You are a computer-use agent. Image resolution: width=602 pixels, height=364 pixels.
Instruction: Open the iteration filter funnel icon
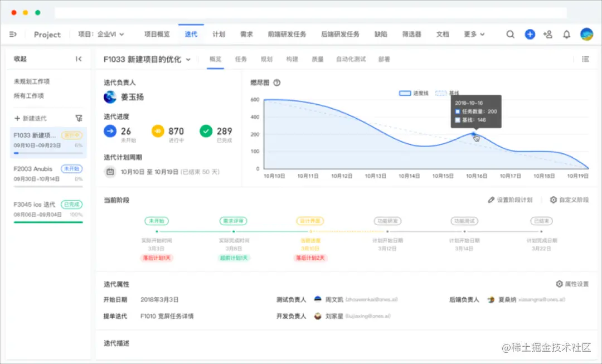click(x=79, y=118)
